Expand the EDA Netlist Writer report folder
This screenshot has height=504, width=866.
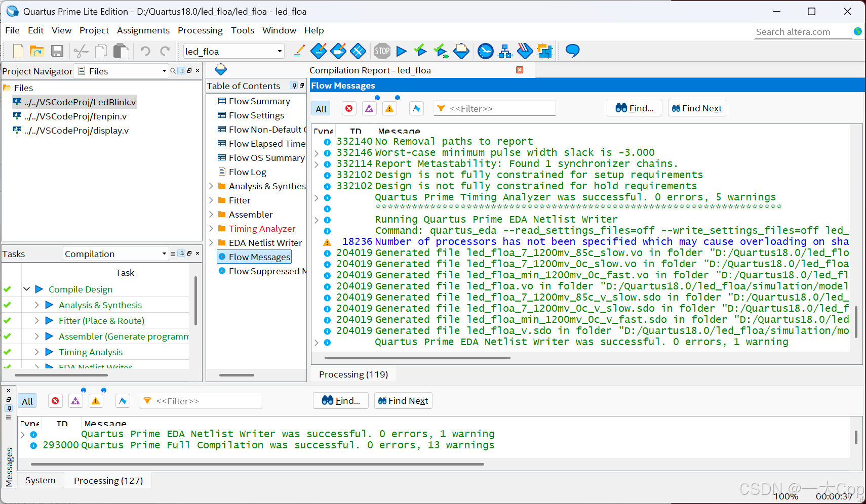(211, 243)
